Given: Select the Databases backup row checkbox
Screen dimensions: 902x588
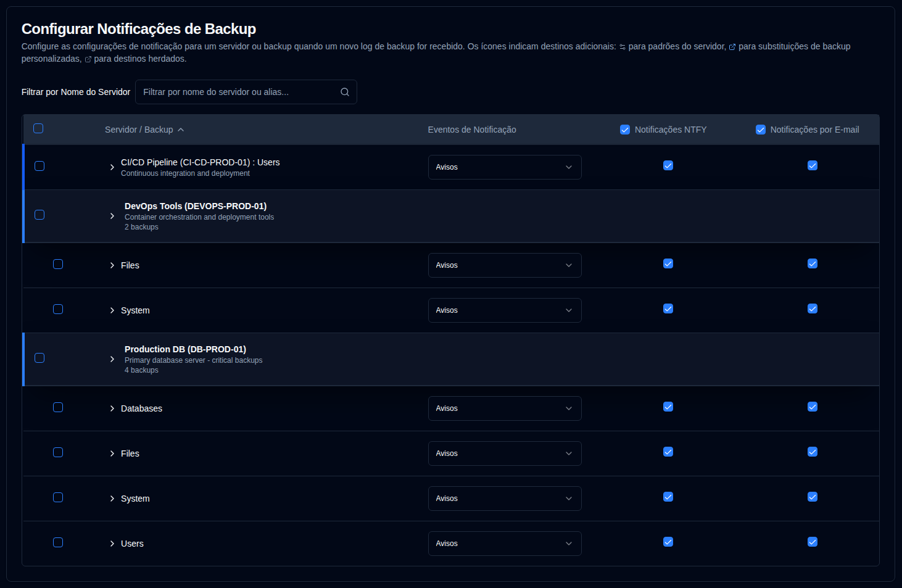Looking at the screenshot, I should click(58, 407).
